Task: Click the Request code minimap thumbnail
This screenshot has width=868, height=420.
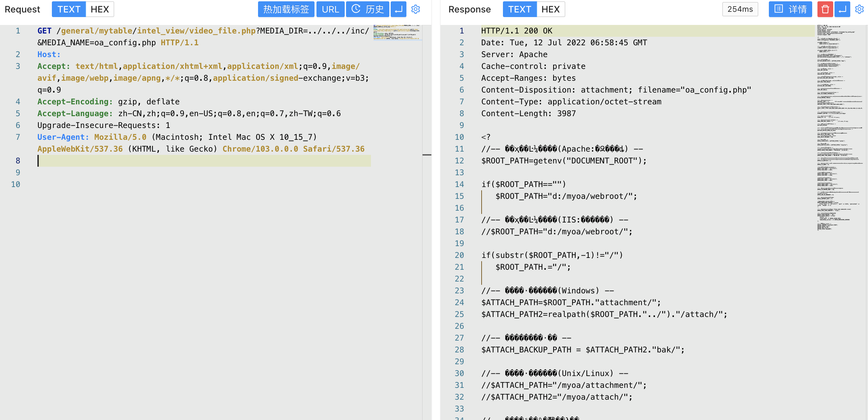Action: pos(397,32)
